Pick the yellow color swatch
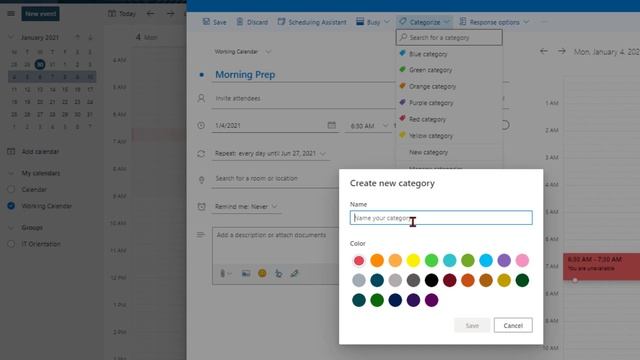The image size is (640, 360). click(x=413, y=260)
